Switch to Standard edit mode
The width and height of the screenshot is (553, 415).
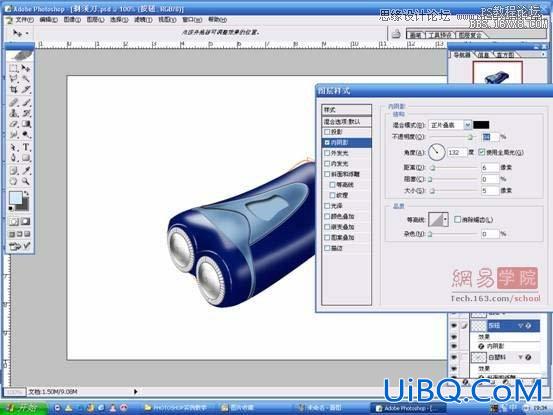click(x=14, y=221)
